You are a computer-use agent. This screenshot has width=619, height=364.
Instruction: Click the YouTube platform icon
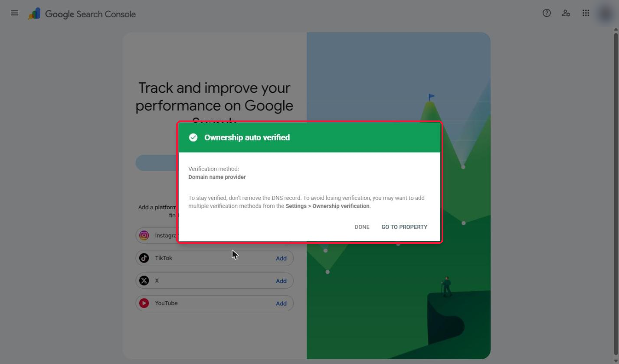144,303
